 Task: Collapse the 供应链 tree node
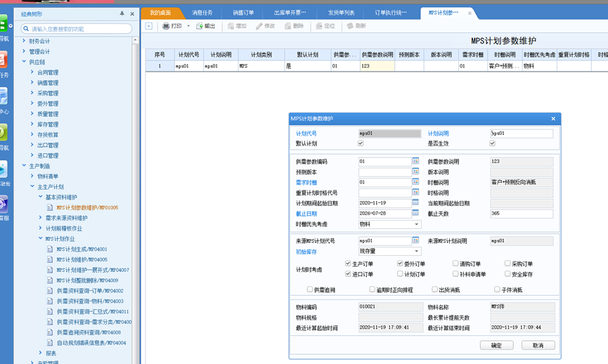pyautogui.click(x=24, y=62)
